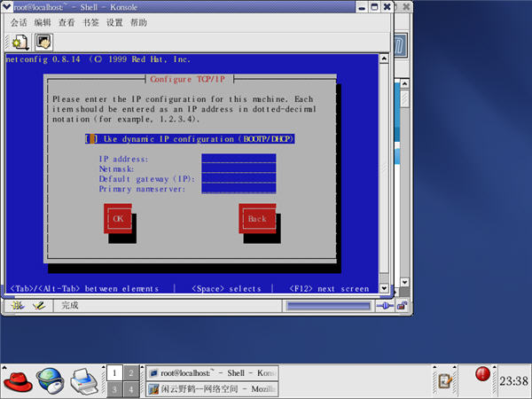The width and height of the screenshot is (532, 399).
Task: Toggle Use dynamic IP configuration checkbox
Action: [x=91, y=139]
